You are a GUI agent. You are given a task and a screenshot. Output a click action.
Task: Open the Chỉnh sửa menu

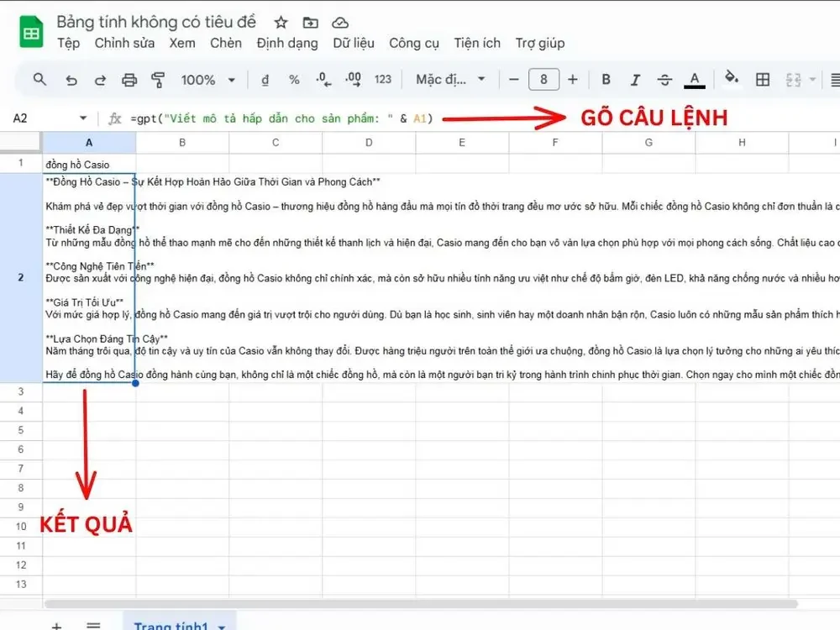125,43
